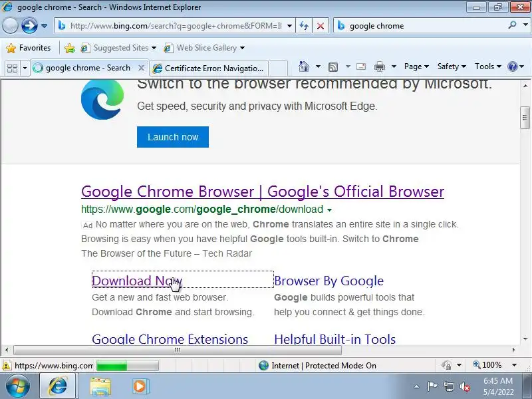The width and height of the screenshot is (532, 399).
Task: Open the Helpful Built-in Tools link
Action: (335, 338)
